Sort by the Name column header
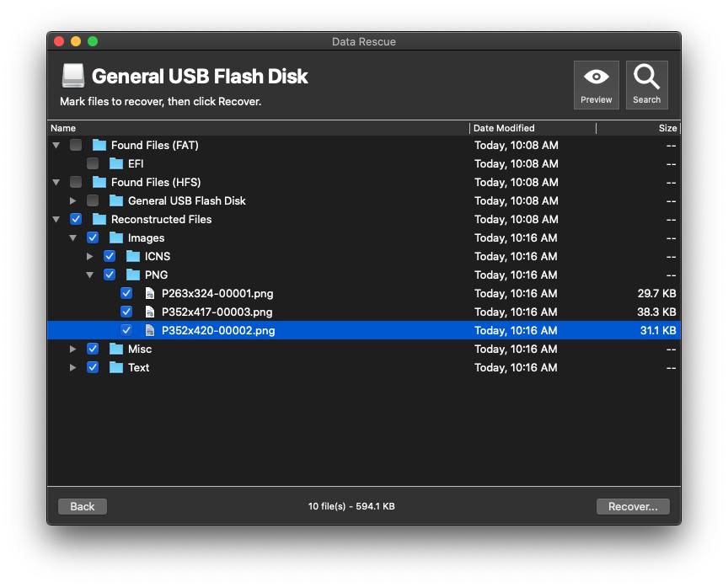The height and width of the screenshot is (587, 728). tap(253, 128)
